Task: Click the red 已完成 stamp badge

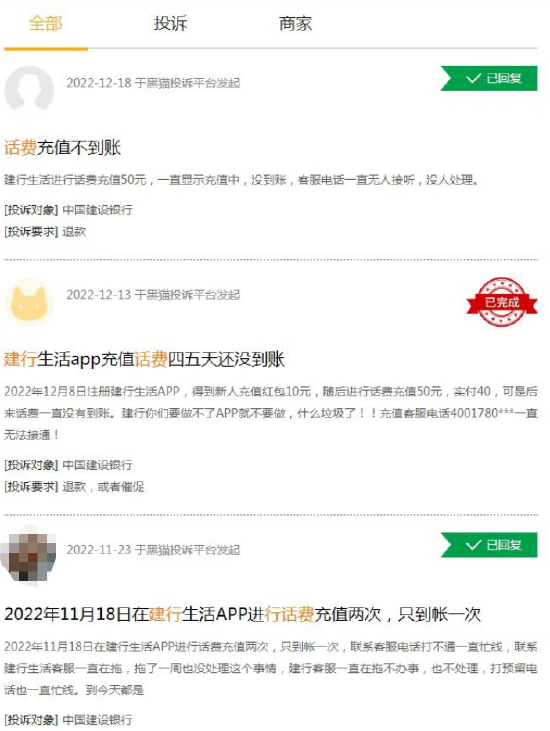Action: [x=502, y=302]
